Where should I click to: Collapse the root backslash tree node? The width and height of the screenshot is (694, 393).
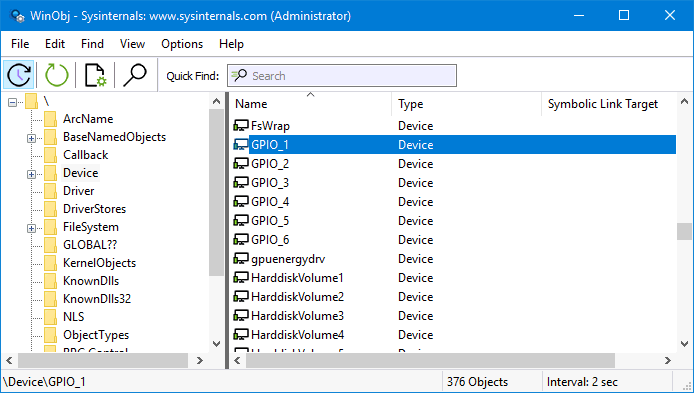tap(12, 103)
